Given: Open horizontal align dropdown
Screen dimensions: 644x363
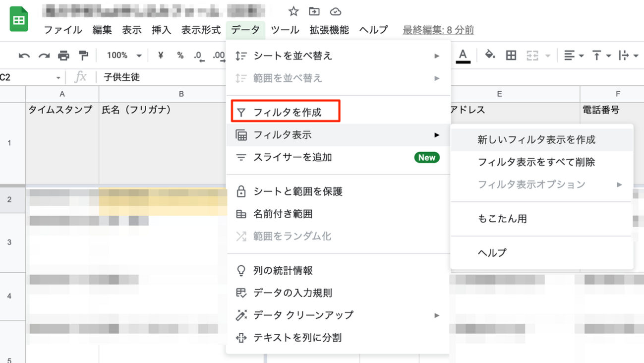Looking at the screenshot, I should point(574,56).
